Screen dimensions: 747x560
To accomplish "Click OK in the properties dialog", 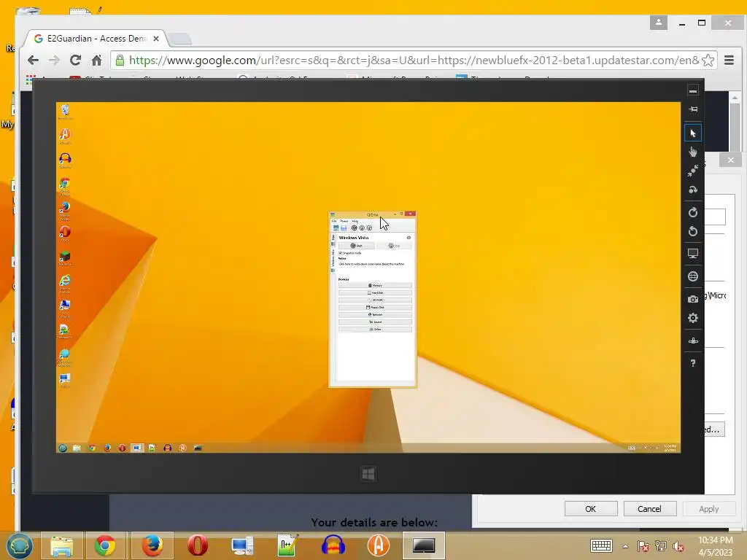I will [x=591, y=508].
